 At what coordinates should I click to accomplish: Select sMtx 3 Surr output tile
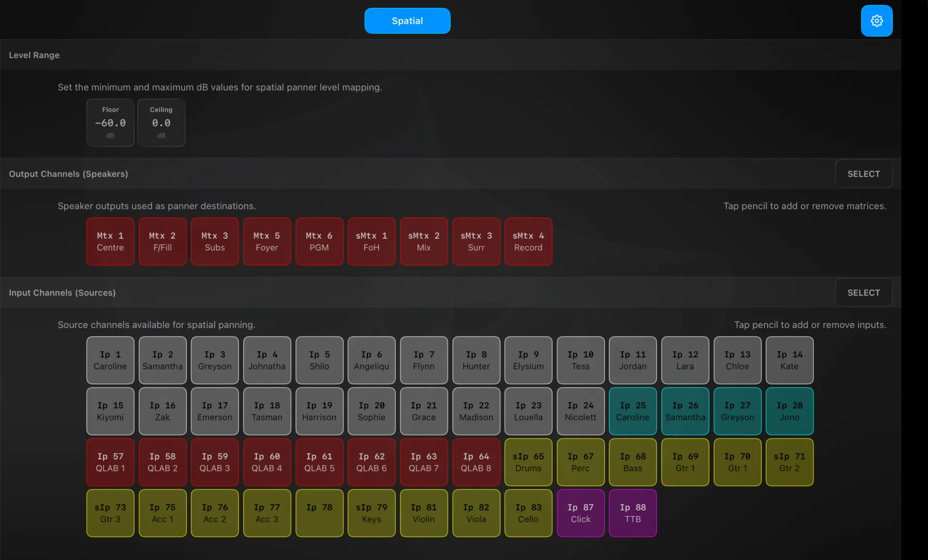click(476, 241)
